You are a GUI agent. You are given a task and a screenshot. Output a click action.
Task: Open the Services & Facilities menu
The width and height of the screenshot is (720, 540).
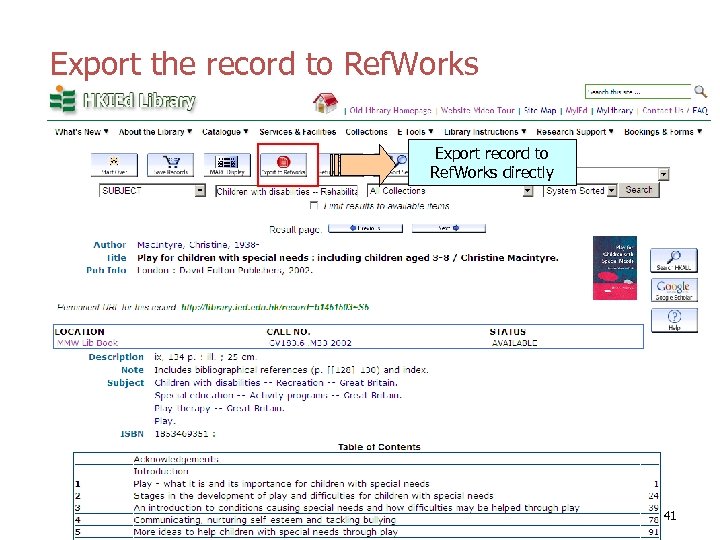(298, 132)
